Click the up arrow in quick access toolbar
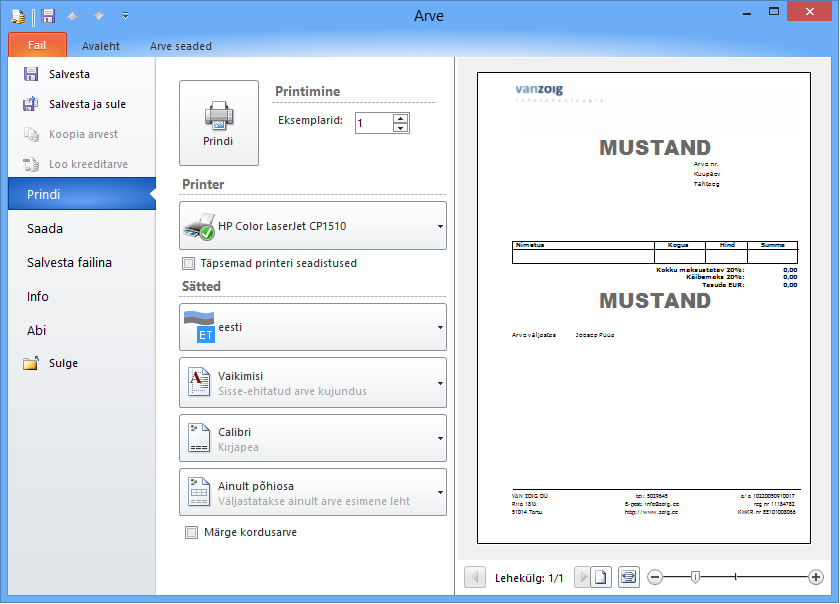840x604 pixels. coord(72,16)
